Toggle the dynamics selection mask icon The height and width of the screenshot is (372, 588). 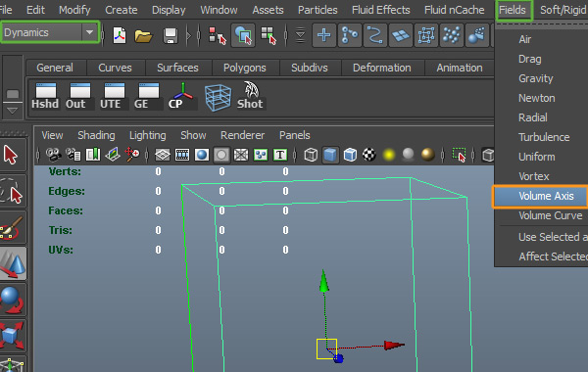pos(451,35)
